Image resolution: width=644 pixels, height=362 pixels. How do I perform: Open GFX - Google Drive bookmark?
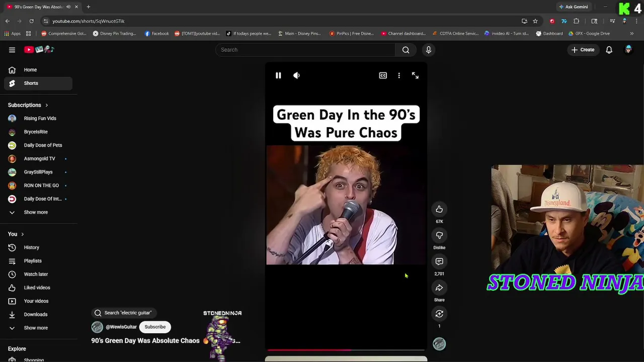point(589,34)
